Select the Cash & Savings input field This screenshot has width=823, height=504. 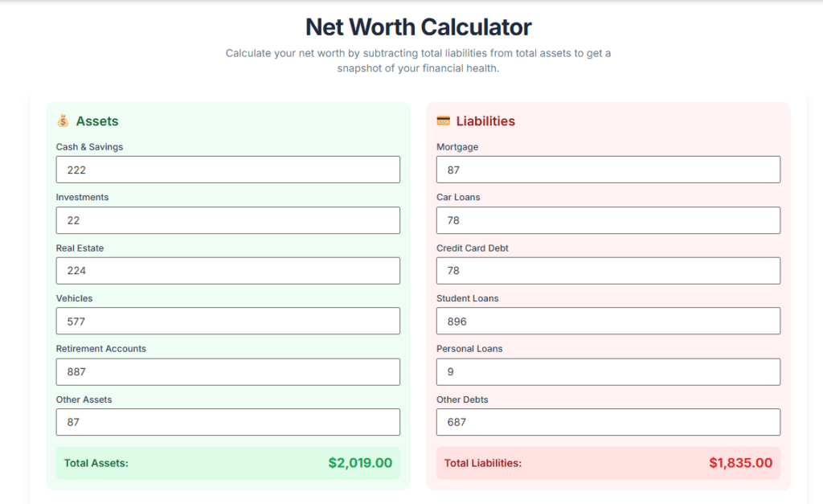point(227,170)
